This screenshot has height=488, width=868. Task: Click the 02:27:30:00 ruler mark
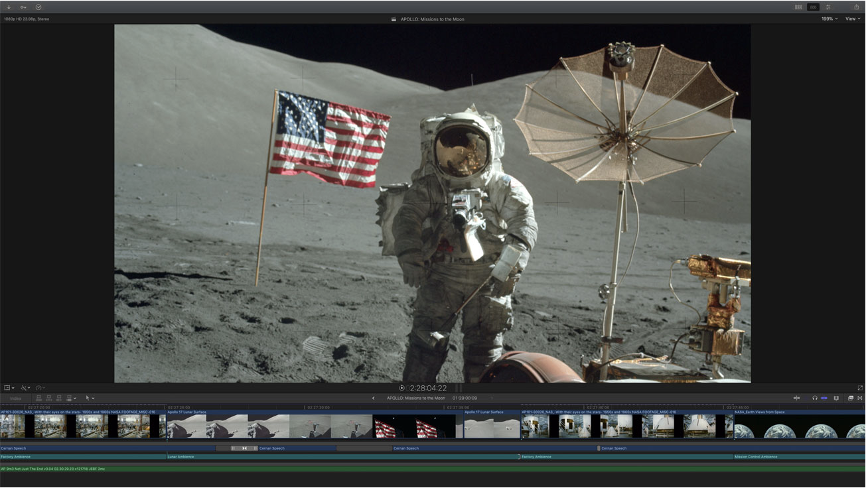[319, 407]
